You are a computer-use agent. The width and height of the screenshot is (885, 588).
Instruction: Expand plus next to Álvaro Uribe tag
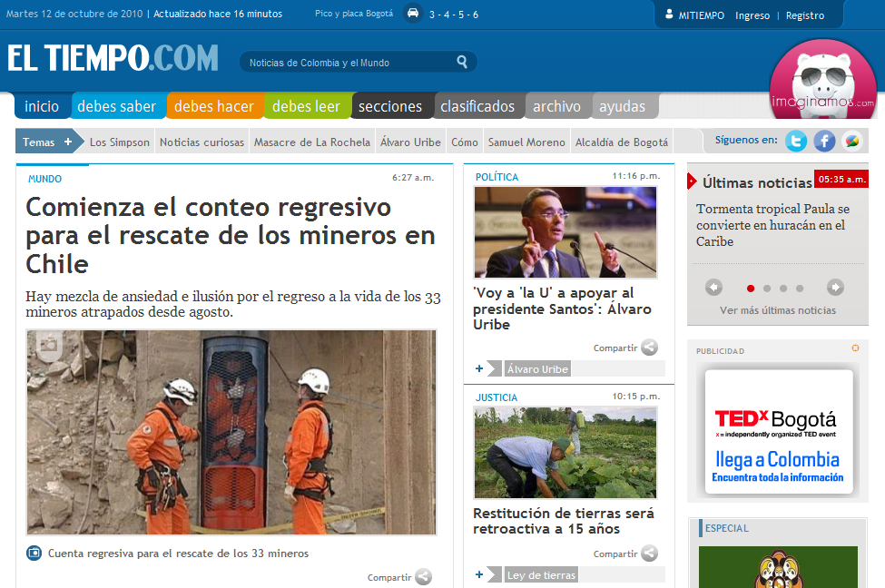click(x=479, y=368)
